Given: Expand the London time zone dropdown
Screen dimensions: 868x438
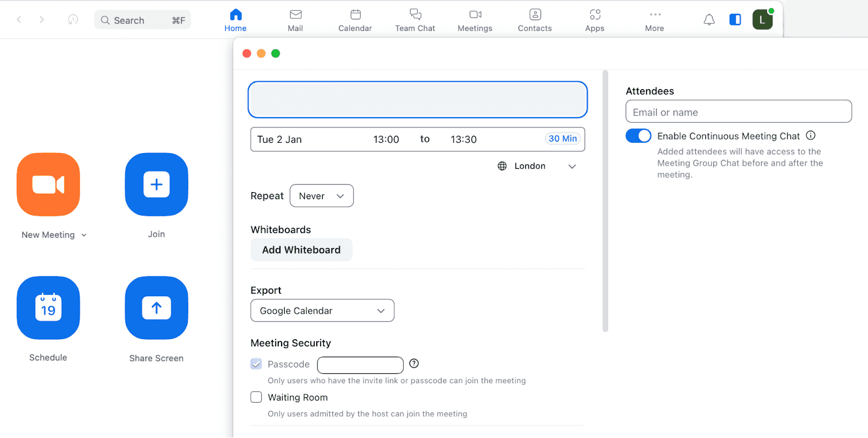Looking at the screenshot, I should coord(572,167).
